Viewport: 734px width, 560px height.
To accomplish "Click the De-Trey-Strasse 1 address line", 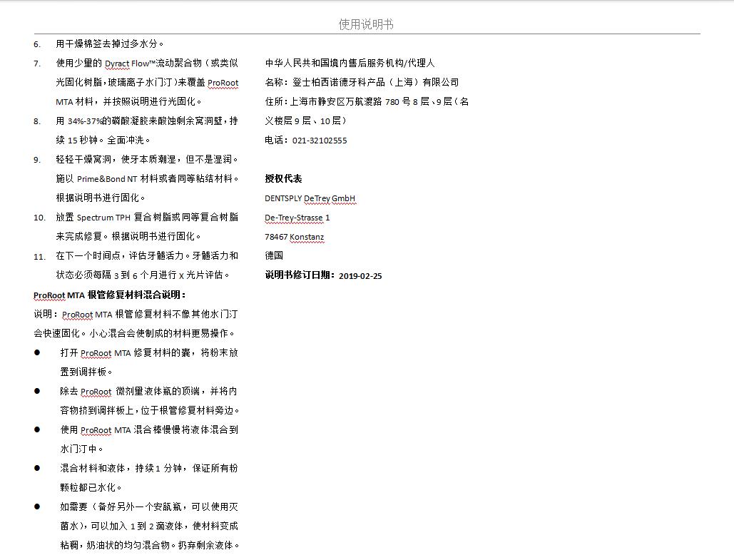I will pyautogui.click(x=297, y=218).
